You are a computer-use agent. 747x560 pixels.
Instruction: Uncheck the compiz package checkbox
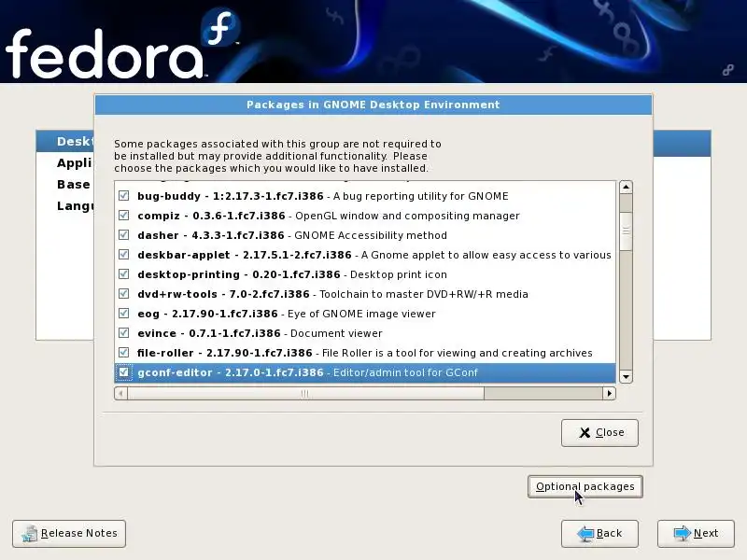(x=124, y=216)
